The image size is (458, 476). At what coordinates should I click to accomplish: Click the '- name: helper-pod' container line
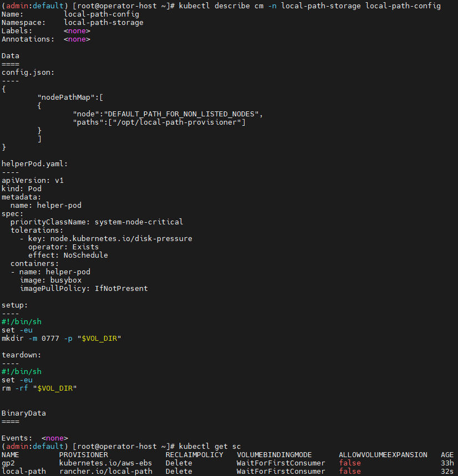50,272
